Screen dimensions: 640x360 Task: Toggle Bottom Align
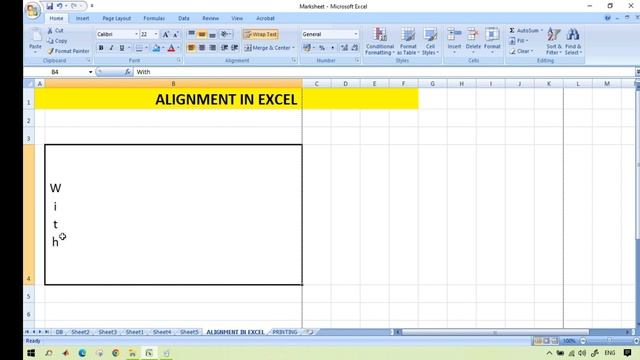[212, 34]
